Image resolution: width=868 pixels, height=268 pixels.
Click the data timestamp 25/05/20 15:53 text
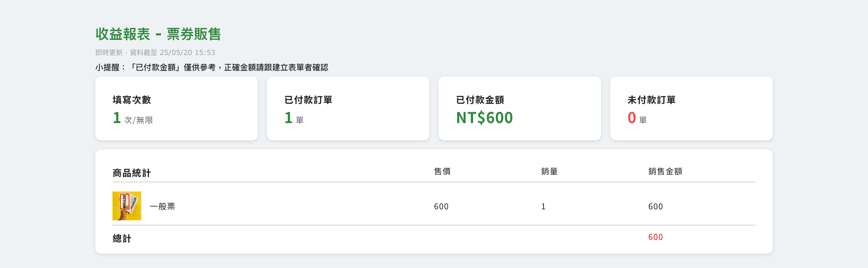click(x=187, y=53)
